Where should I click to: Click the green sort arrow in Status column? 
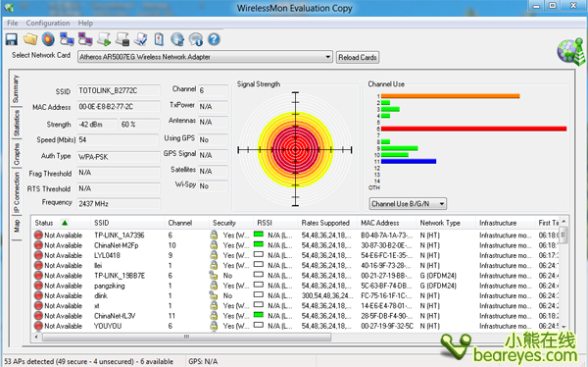pos(65,223)
